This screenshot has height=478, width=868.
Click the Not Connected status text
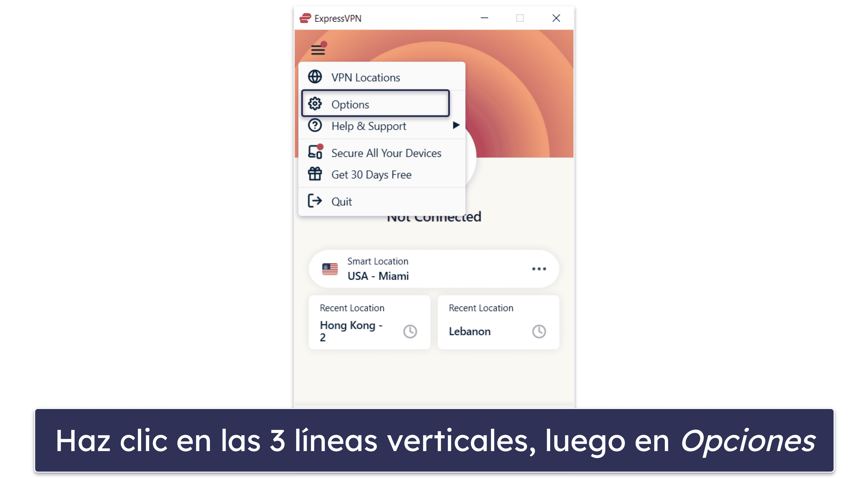(x=434, y=218)
